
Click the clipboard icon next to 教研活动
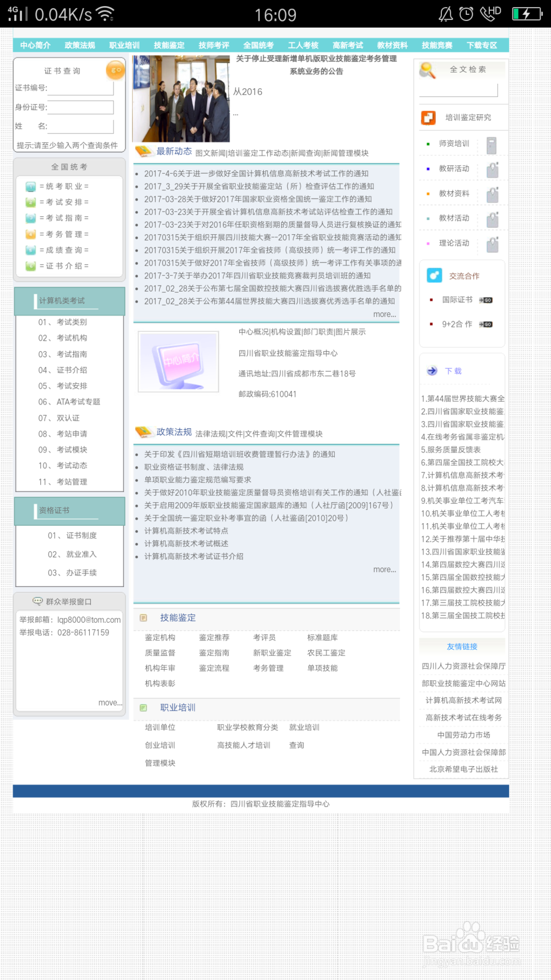[493, 170]
